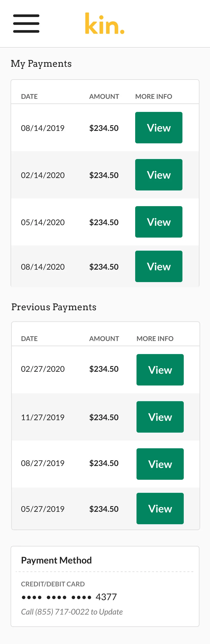View the 08/14/2019 payment details

[x=159, y=127]
